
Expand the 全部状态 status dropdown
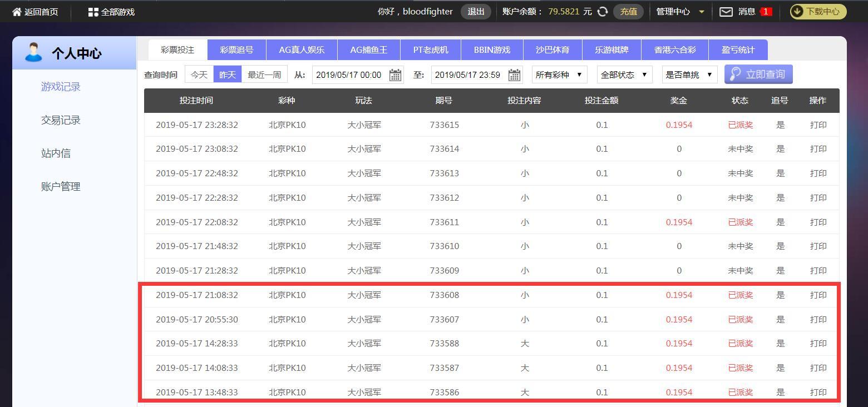624,75
